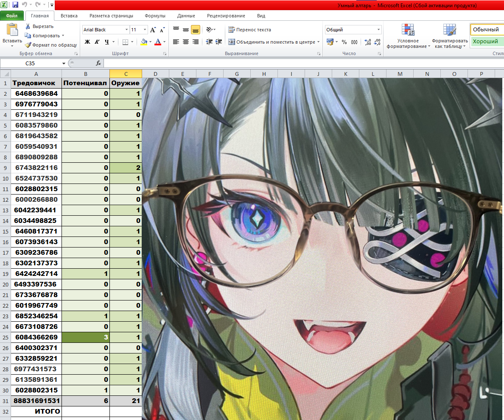Switch to the Рецензирование tab
504x420 pixels.
(x=226, y=16)
